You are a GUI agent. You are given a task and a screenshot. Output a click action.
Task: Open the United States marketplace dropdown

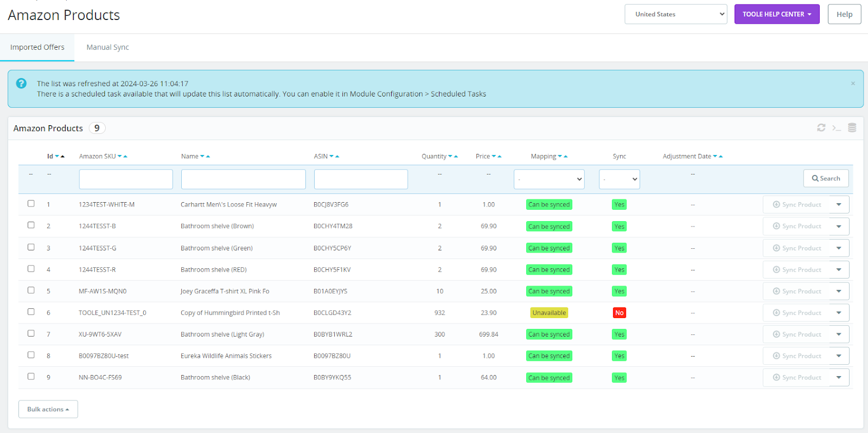[675, 14]
